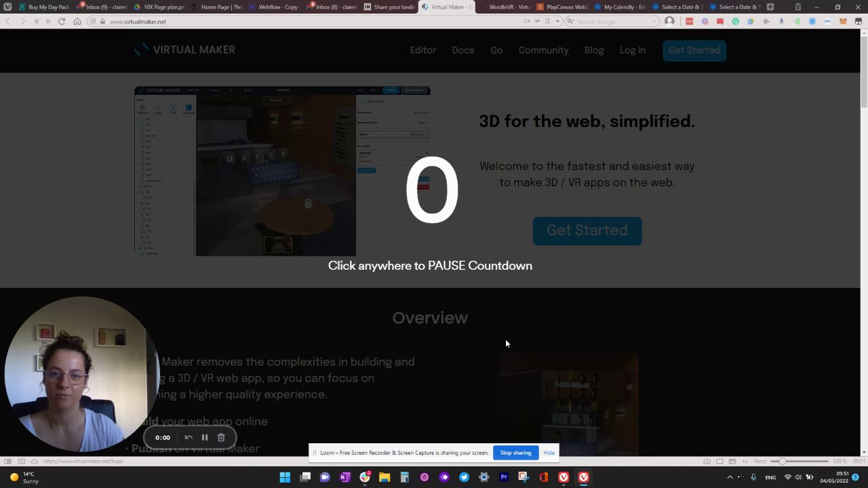Switch to the My Calendly tab
This screenshot has width=868, height=488.
[x=619, y=7]
